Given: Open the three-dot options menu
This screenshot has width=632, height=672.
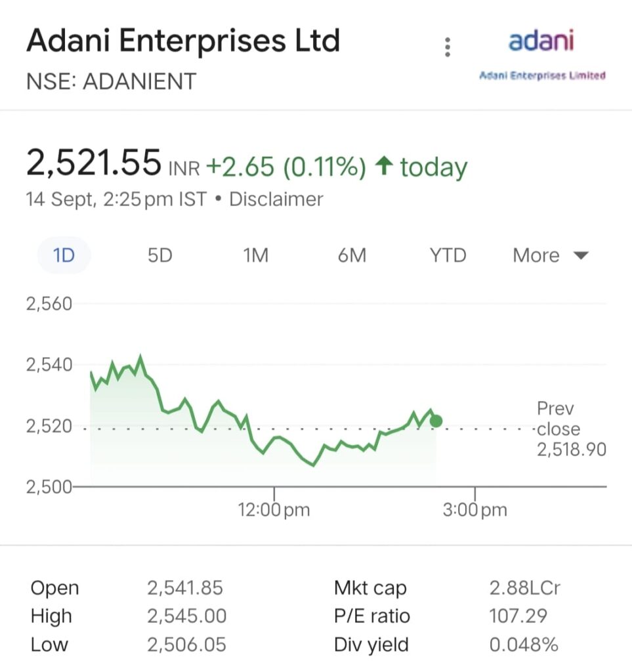Looking at the screenshot, I should tap(448, 47).
